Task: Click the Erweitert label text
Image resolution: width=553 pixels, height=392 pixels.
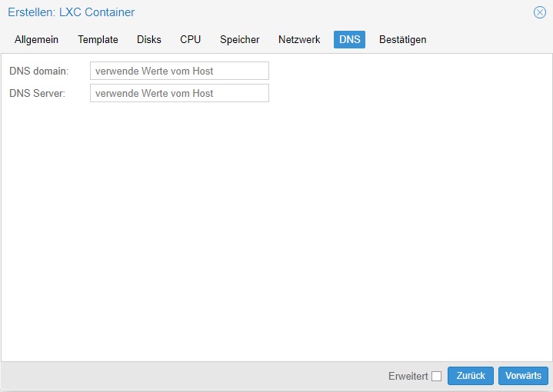Action: point(408,376)
